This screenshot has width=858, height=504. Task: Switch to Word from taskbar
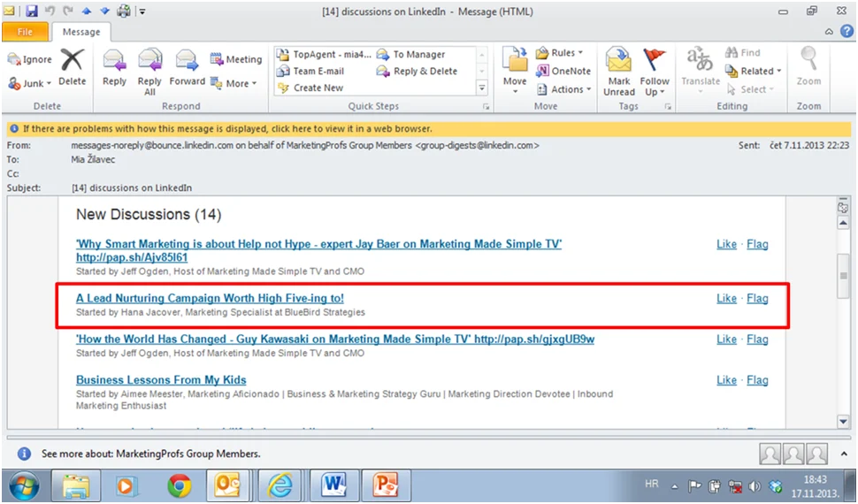(334, 486)
